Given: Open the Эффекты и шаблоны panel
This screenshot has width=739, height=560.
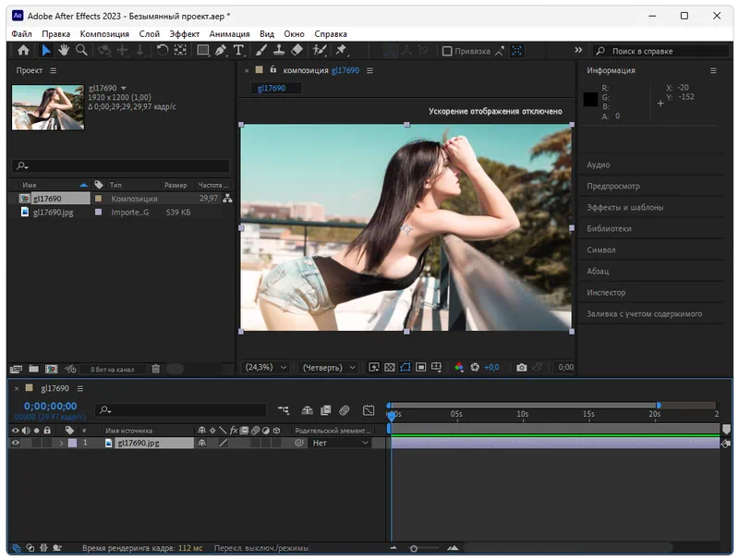Looking at the screenshot, I should click(x=624, y=208).
